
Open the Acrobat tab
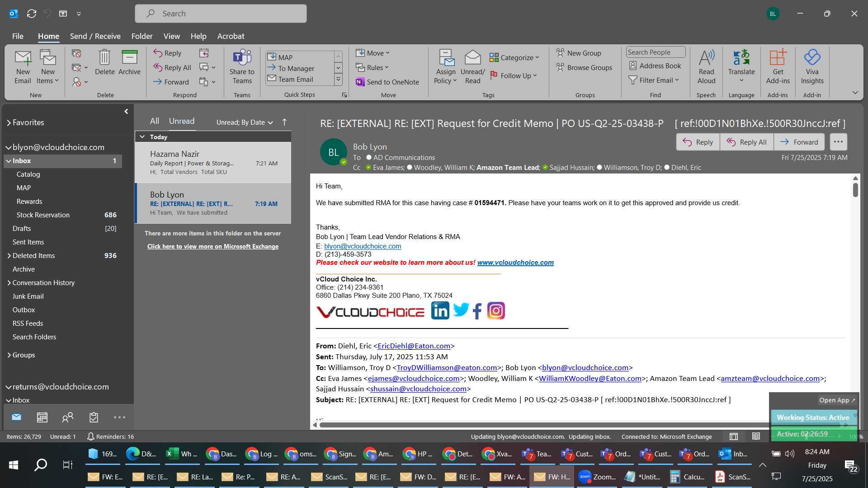tap(231, 36)
